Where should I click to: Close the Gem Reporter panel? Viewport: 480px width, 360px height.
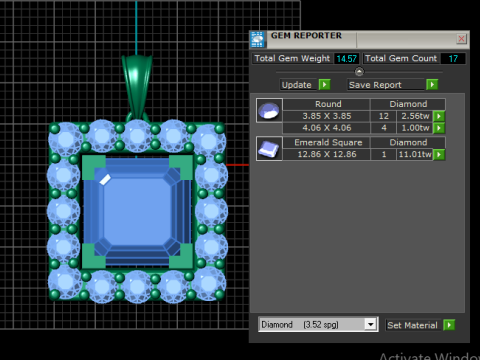(x=461, y=39)
